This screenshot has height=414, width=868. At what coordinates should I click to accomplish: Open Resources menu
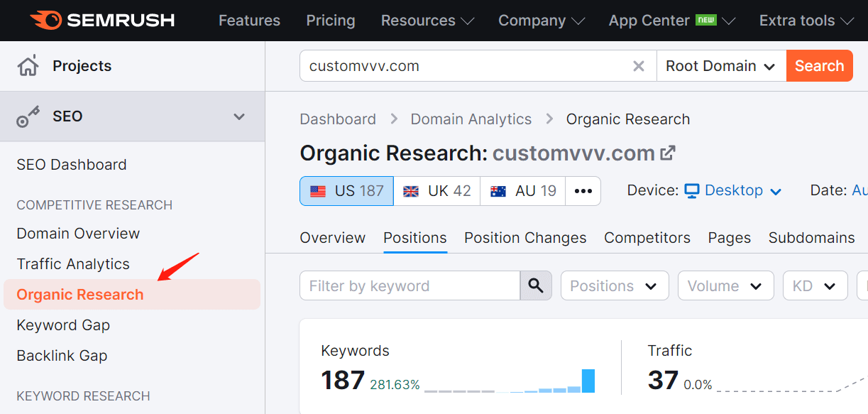coord(427,21)
